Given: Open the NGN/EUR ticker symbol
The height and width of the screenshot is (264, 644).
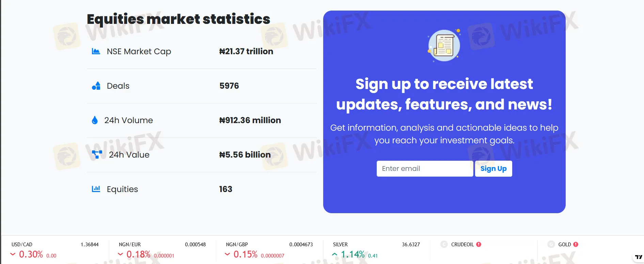Looking at the screenshot, I should pos(130,245).
